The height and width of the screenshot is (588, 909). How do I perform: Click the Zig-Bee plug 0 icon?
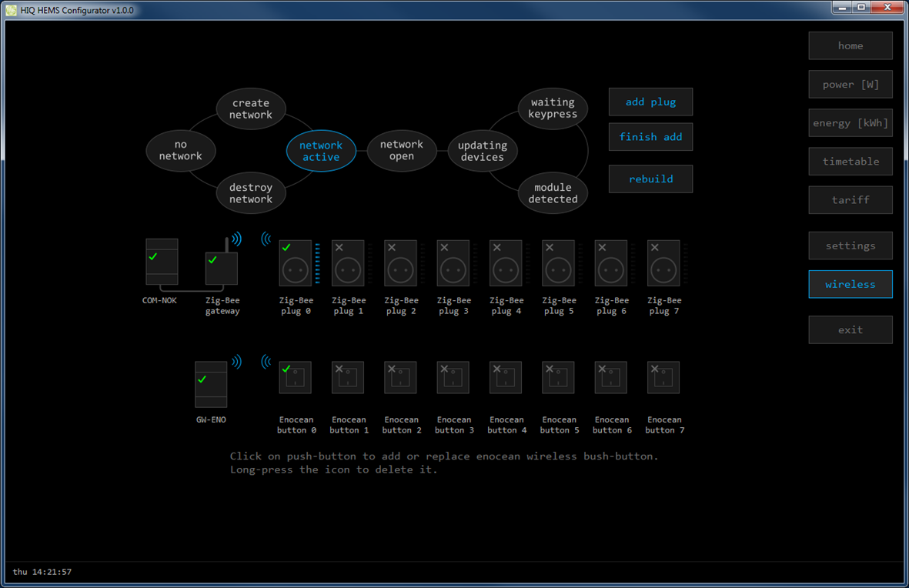(x=296, y=263)
